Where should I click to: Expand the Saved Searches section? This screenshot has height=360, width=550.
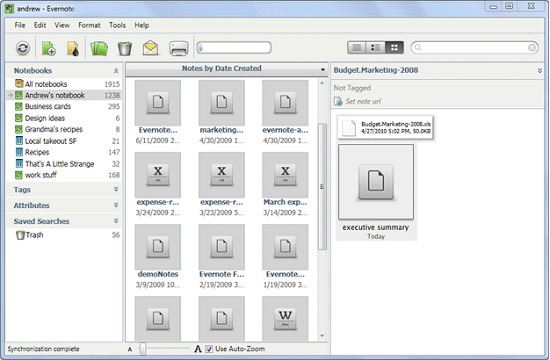coord(116,221)
